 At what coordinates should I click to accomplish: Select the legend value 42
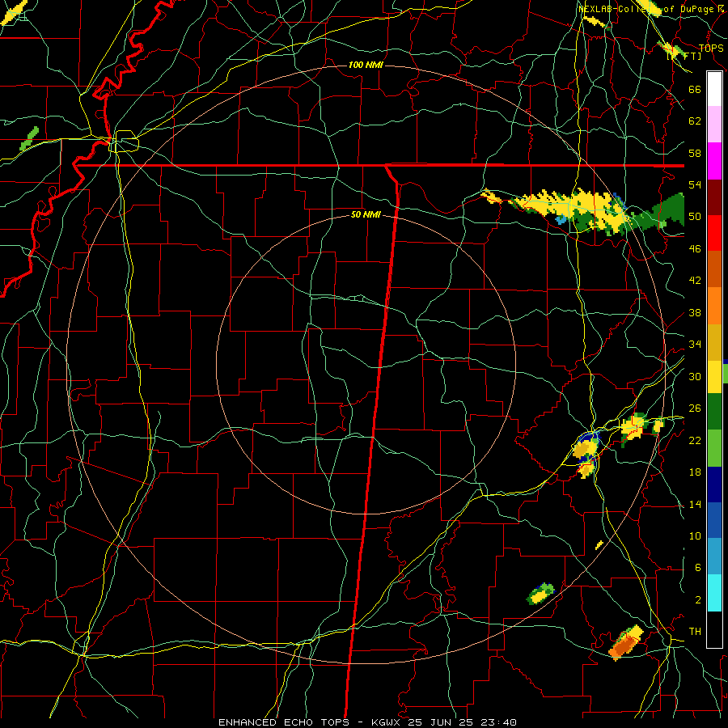(695, 281)
